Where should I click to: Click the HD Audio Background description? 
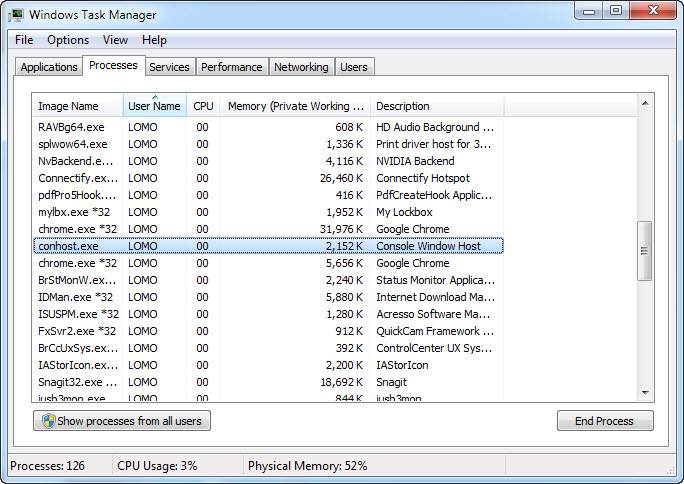tap(435, 127)
